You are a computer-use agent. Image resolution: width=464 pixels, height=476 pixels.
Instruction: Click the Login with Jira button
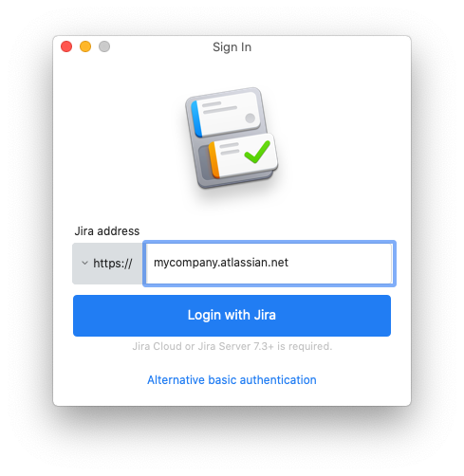coord(232,316)
